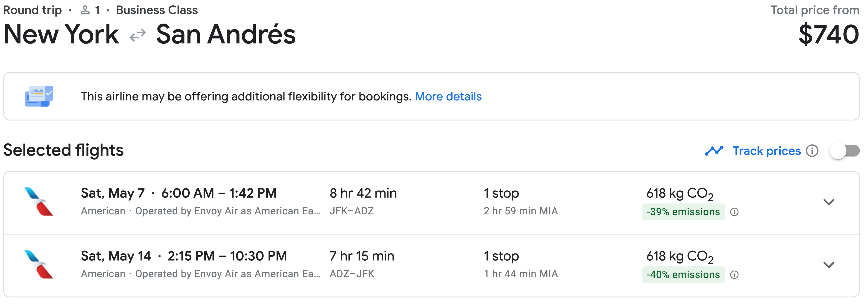Open emissions info for -40% emissions flight
This screenshot has width=868, height=307.
click(734, 275)
